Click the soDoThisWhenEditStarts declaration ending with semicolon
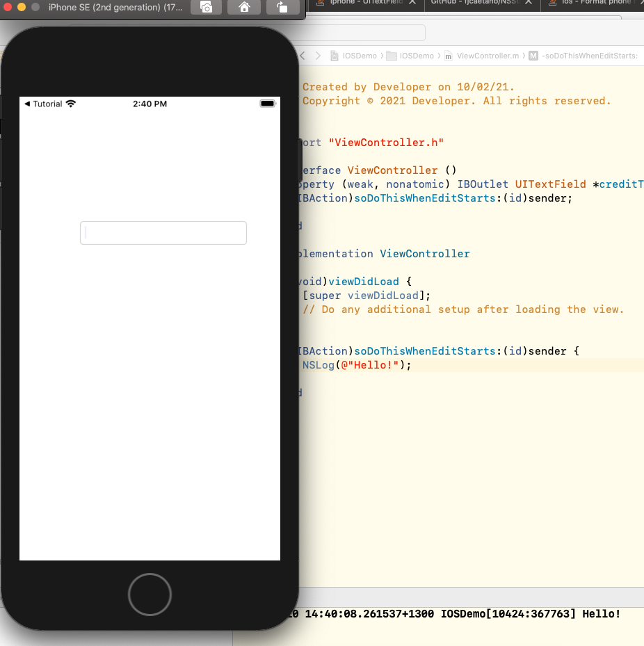The image size is (644, 646). click(435, 198)
